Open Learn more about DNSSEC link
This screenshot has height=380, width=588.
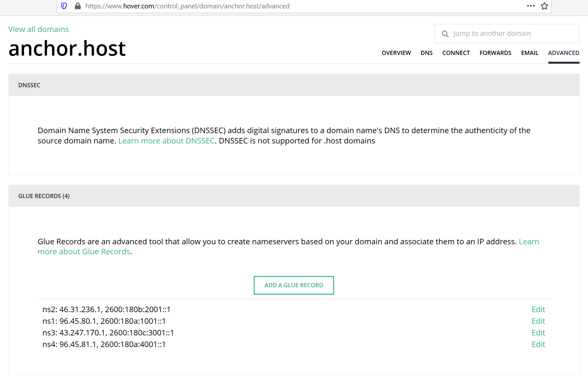pos(167,141)
